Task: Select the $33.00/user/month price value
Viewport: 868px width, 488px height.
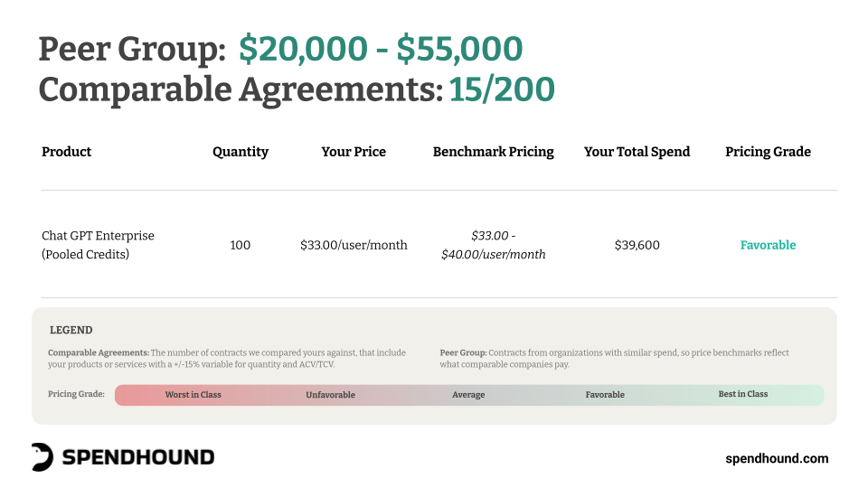Action: pyautogui.click(x=354, y=245)
